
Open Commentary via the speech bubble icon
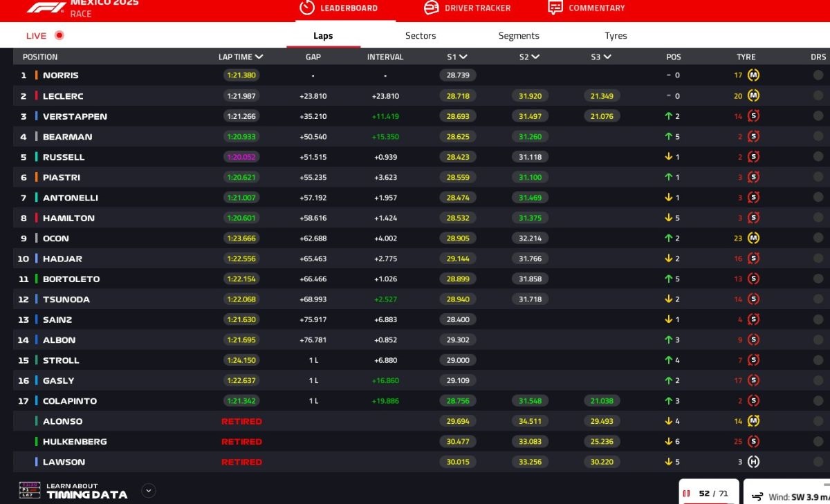tap(555, 8)
